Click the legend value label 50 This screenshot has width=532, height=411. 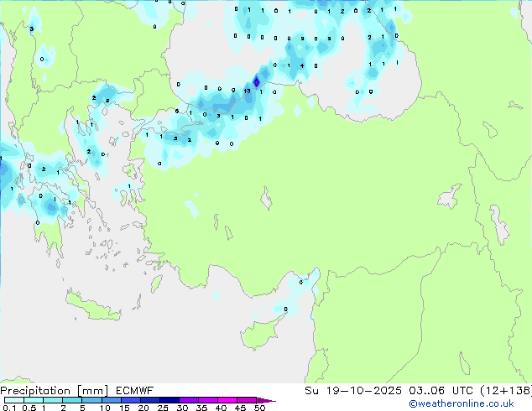coord(259,408)
